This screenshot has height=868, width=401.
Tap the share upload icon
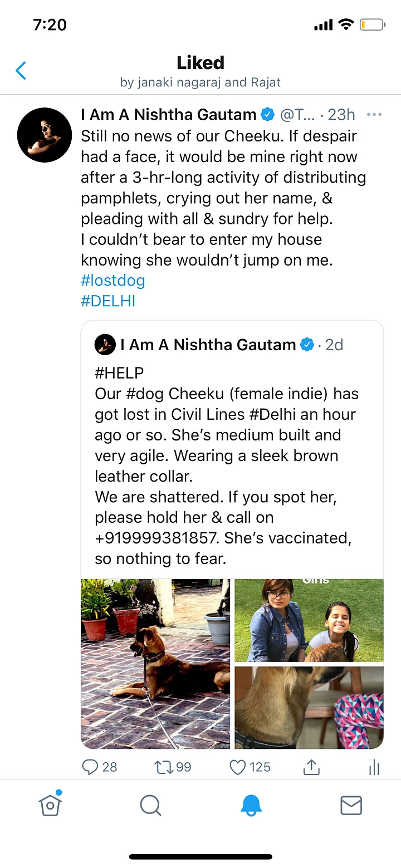(311, 767)
